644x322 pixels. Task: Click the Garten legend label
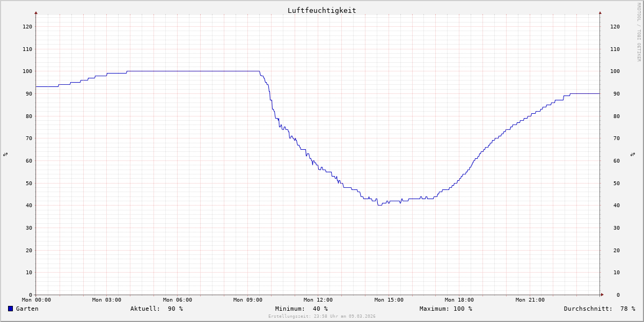(27, 309)
